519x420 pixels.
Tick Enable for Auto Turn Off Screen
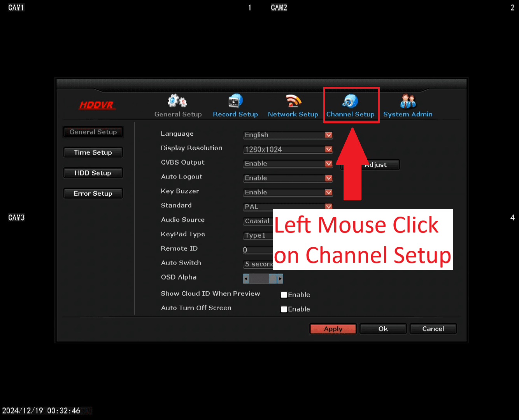coord(284,309)
